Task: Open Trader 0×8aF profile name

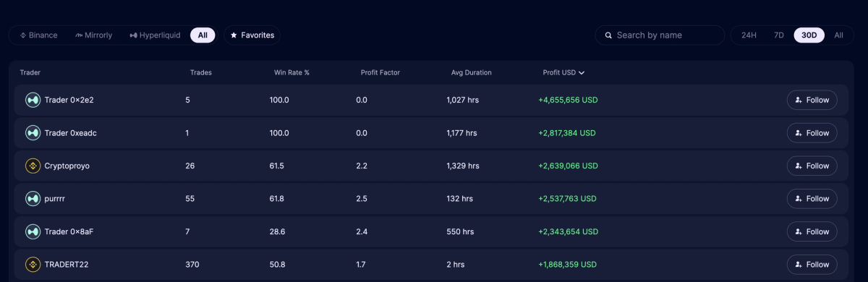Action: tap(69, 231)
